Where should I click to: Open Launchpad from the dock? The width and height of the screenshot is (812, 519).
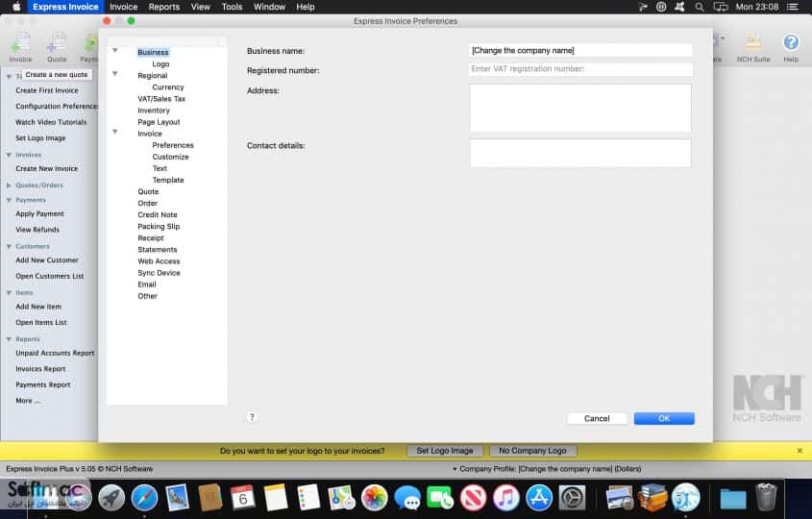coord(111,498)
